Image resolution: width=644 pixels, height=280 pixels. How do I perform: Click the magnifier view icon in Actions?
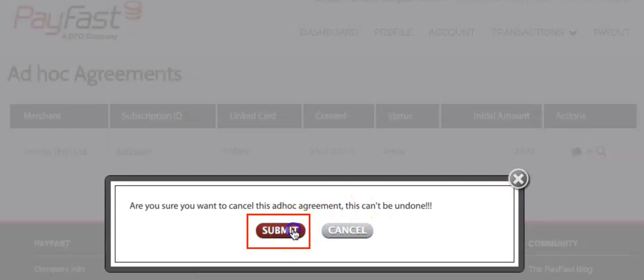[x=601, y=152]
